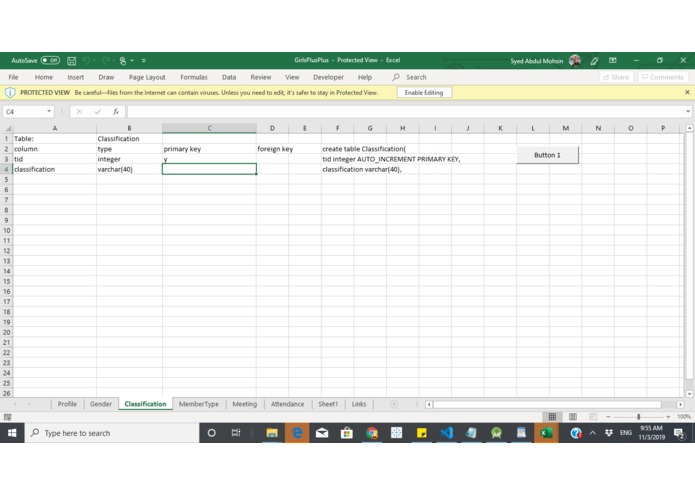Open the Ribbon Display Options icon
Viewport: 695px width, 494px height.
click(613, 60)
